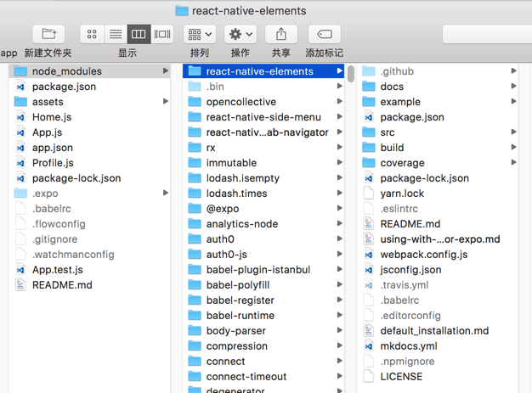Open the .github folder

pos(438,71)
